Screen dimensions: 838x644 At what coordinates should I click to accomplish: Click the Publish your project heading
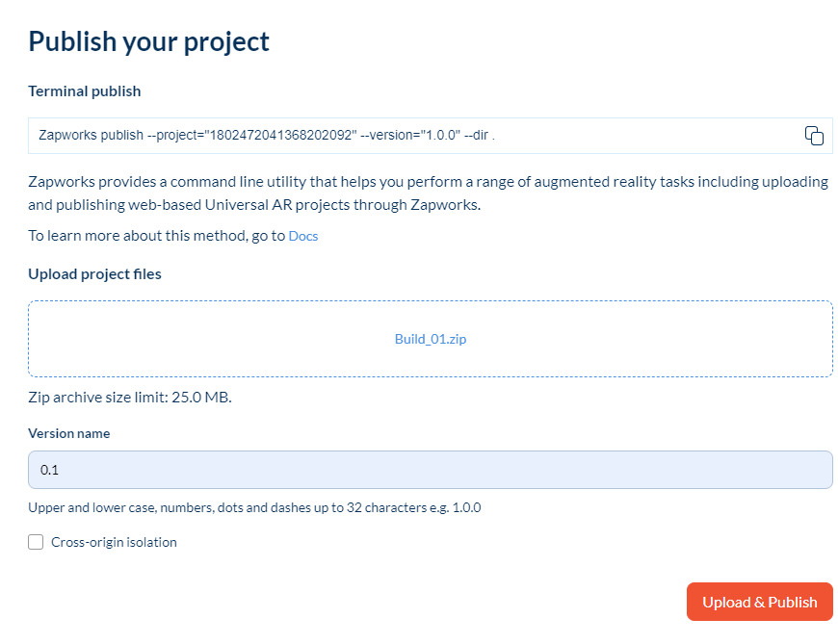tap(148, 41)
